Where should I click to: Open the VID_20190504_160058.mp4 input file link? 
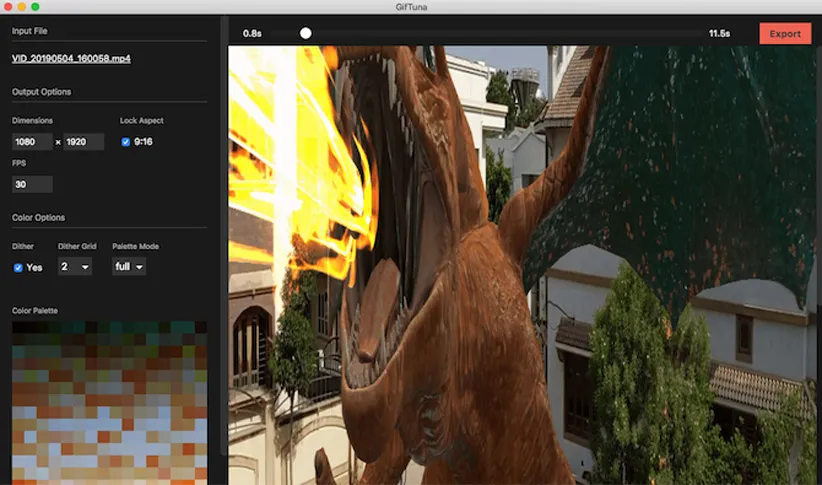(x=71, y=59)
